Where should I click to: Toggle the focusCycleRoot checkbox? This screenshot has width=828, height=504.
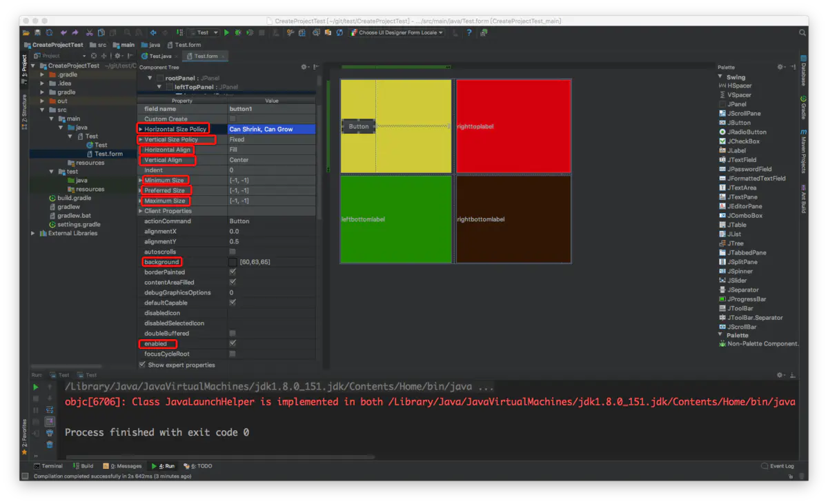pos(233,354)
